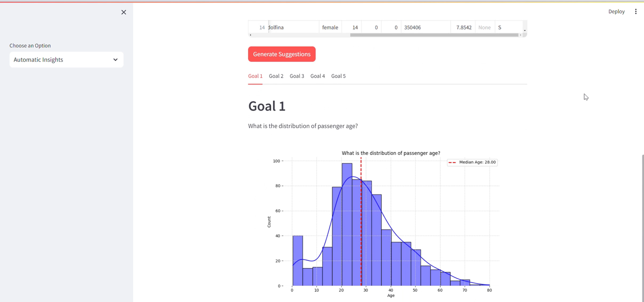Click the right arrow of the table scrollbar
The height and width of the screenshot is (302, 644).
[x=521, y=35]
